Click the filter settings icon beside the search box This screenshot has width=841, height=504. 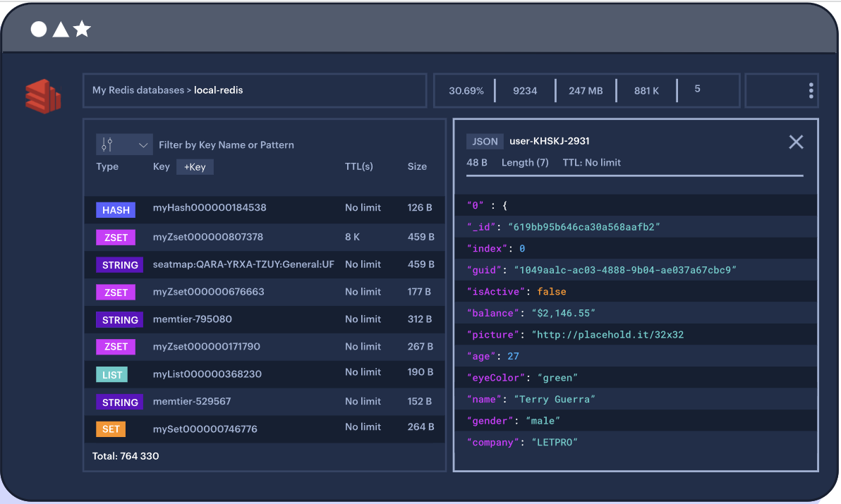coord(109,144)
